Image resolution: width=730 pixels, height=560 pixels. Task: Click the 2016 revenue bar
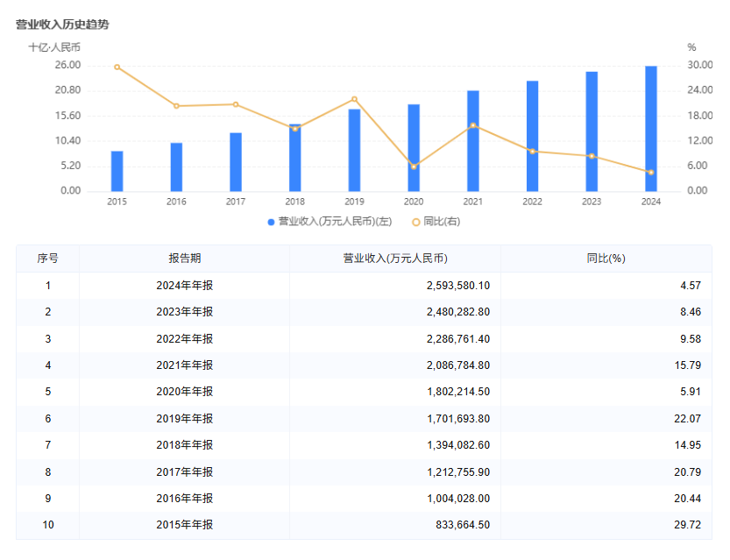[176, 167]
